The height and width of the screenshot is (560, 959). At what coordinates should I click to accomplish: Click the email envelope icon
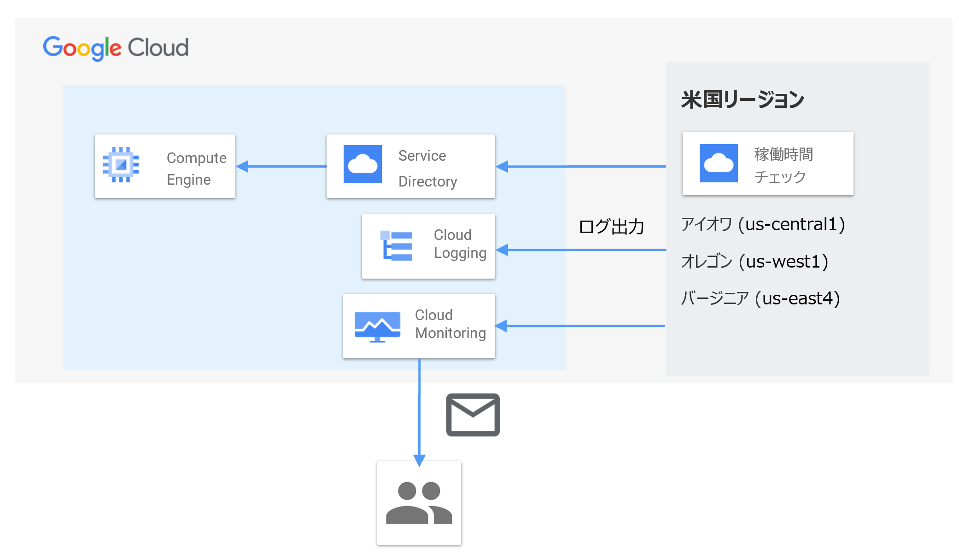point(473,414)
